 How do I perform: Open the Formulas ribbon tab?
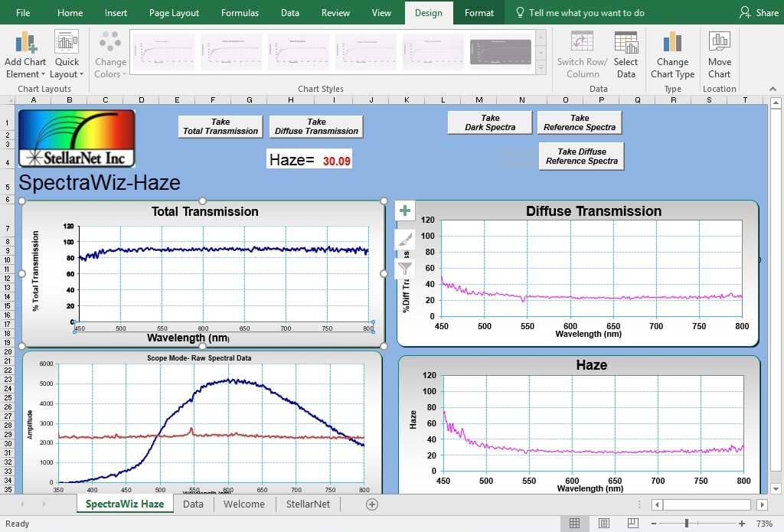(x=240, y=13)
